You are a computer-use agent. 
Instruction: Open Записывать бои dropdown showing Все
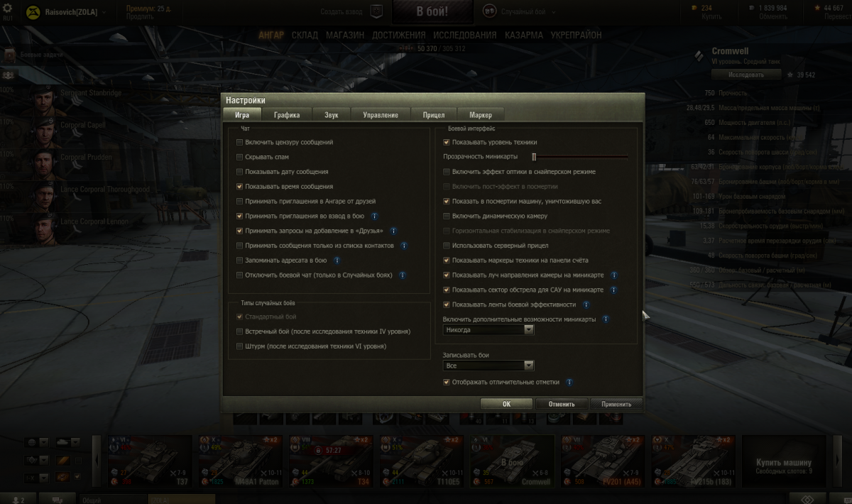click(x=488, y=366)
